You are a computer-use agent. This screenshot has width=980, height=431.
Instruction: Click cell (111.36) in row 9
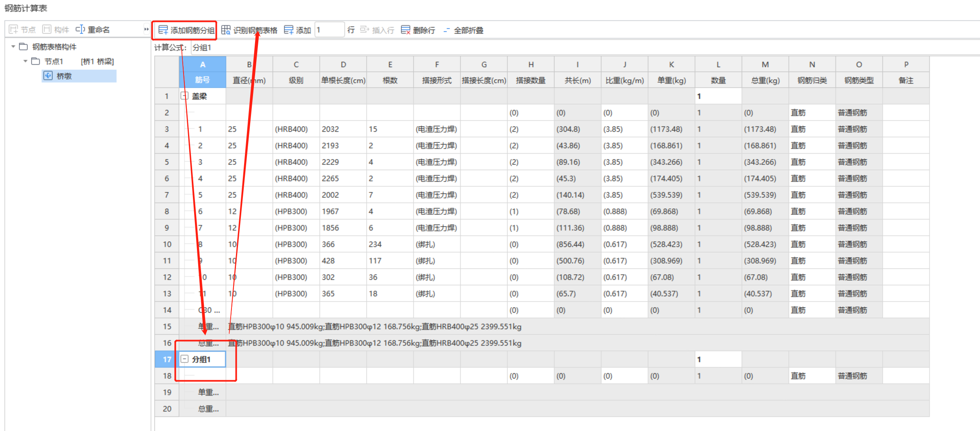click(x=578, y=228)
